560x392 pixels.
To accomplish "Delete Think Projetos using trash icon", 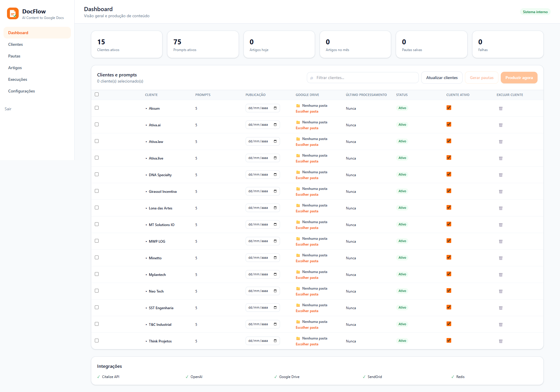I will pos(501,341).
